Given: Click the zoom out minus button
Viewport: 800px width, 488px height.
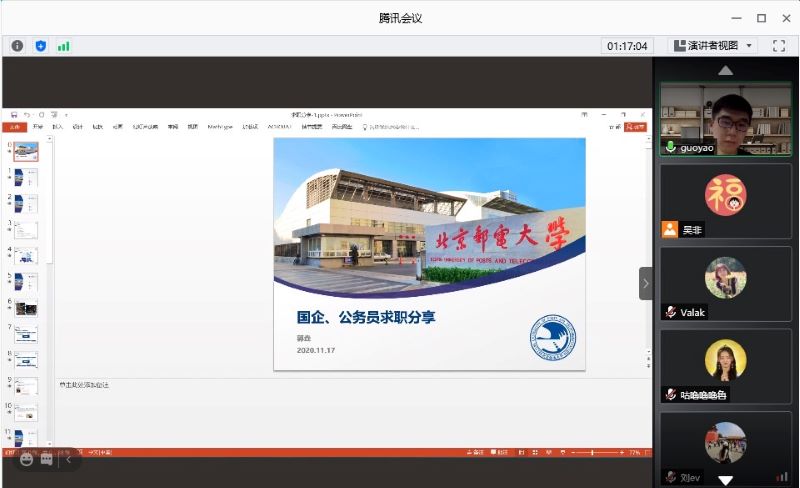Looking at the screenshot, I should (573, 452).
